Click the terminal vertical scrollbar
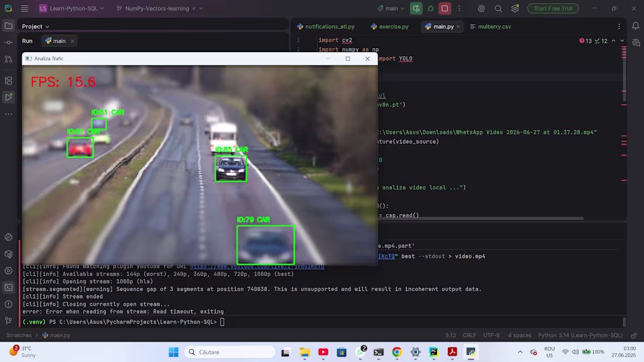 624,322
